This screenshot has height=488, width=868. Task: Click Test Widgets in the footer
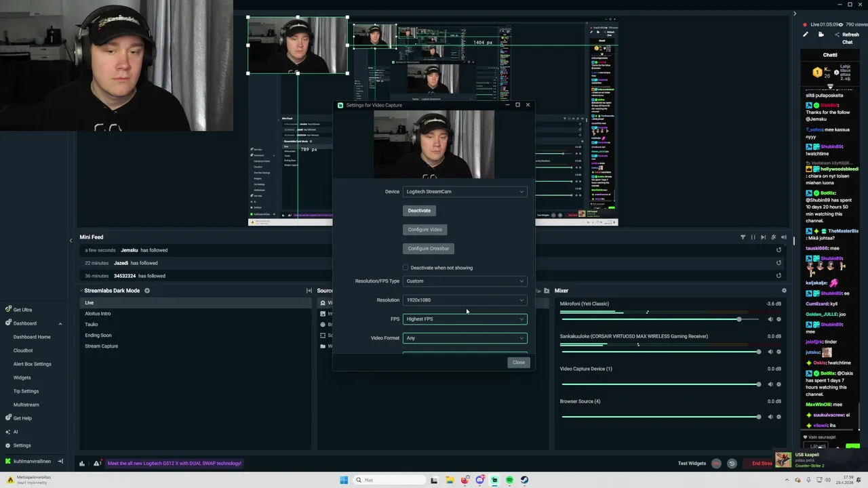pyautogui.click(x=692, y=464)
